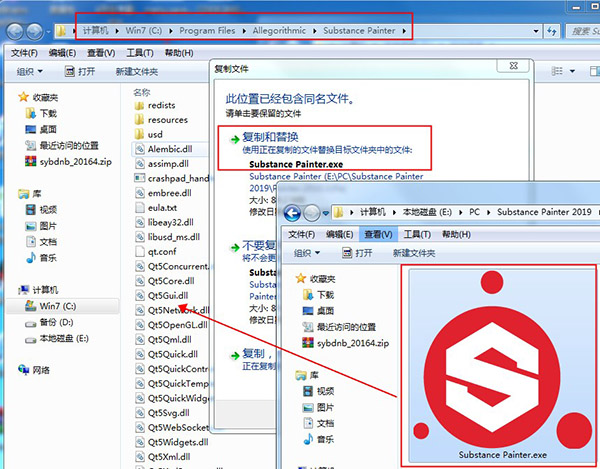This screenshot has height=469, width=600.
Task: Expand the arrow after Program Files in address bar
Action: [244, 31]
